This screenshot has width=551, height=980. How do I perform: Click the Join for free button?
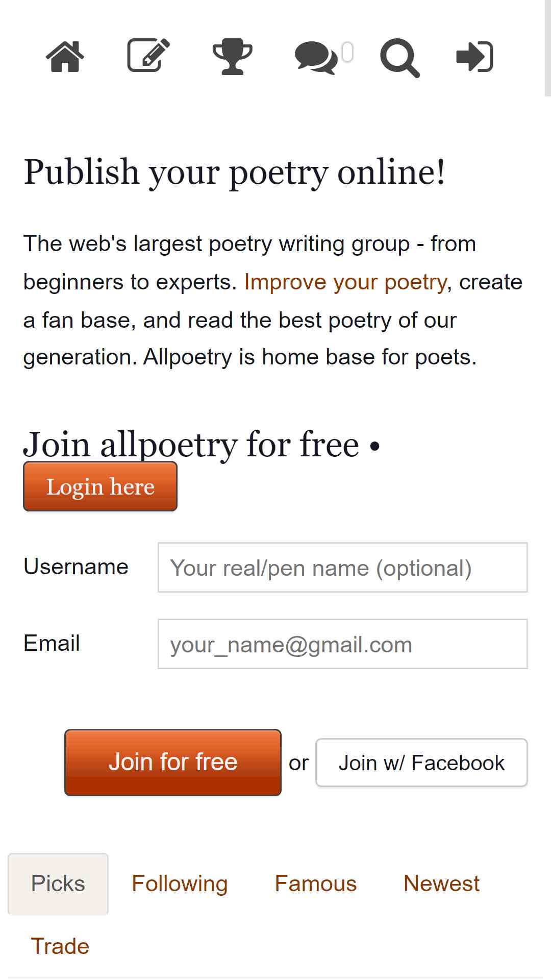tap(173, 762)
